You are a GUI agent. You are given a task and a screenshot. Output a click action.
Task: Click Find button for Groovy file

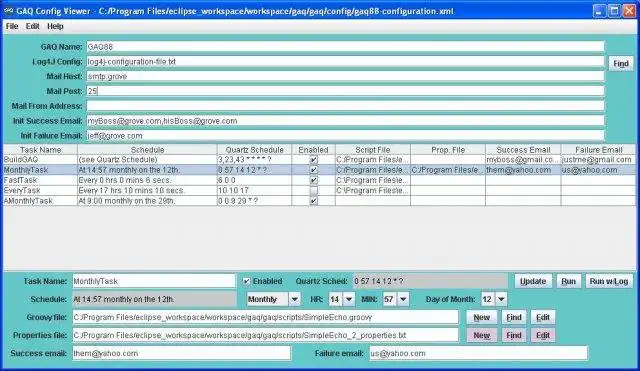tap(513, 317)
